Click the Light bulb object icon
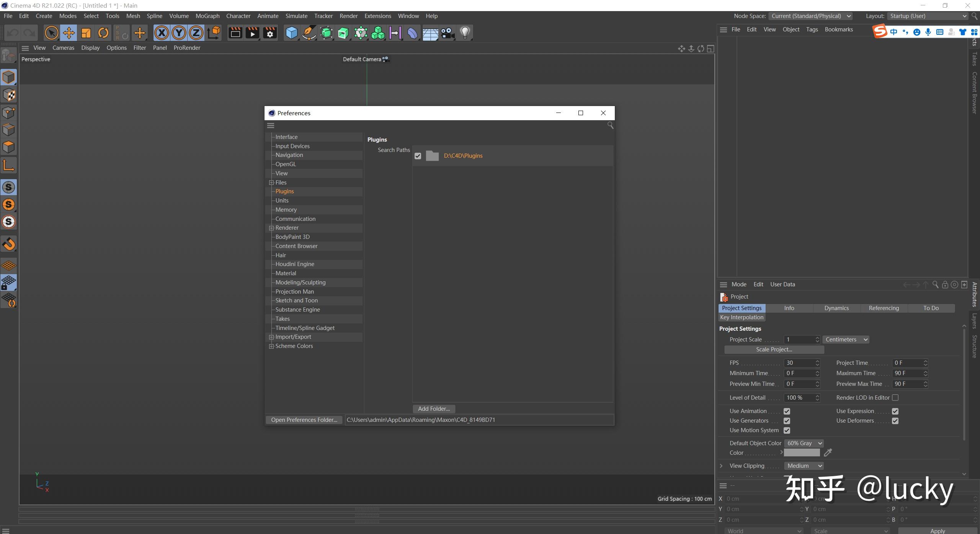The width and height of the screenshot is (980, 534). pyautogui.click(x=465, y=33)
